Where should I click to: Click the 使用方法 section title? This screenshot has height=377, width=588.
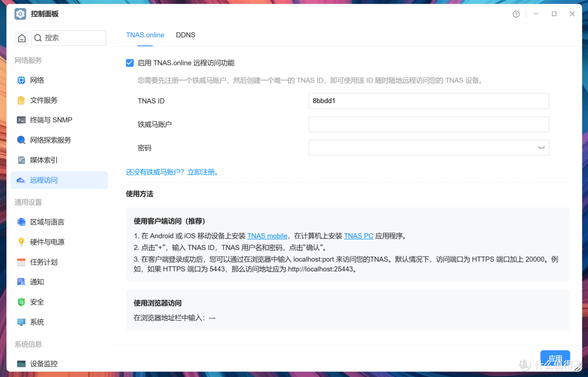(139, 194)
